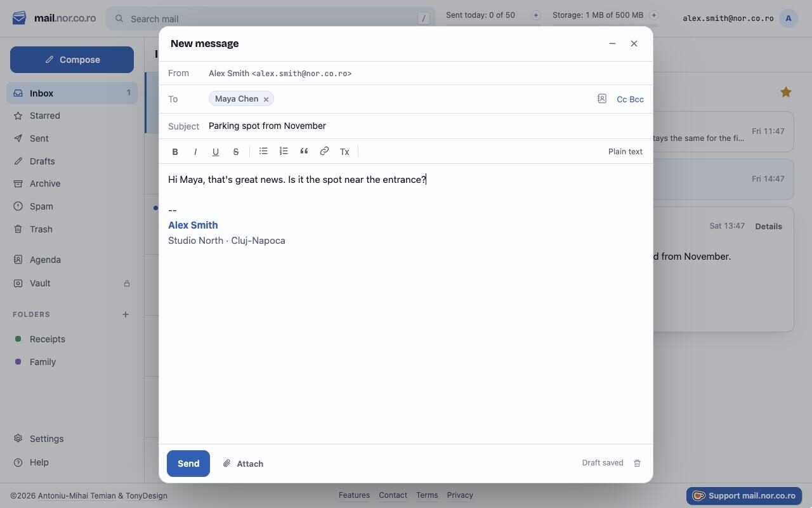Insert a hyperlink in the message
The width and height of the screenshot is (812, 508).
324,151
